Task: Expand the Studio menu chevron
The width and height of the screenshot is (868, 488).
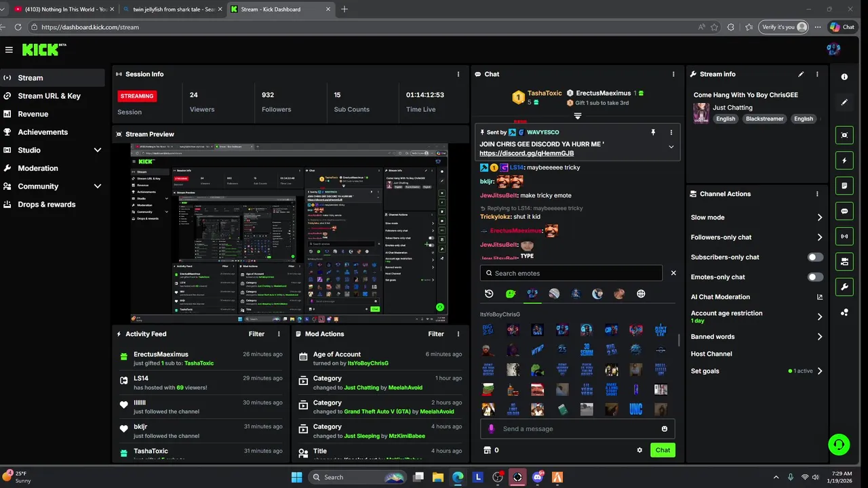Action: click(98, 150)
